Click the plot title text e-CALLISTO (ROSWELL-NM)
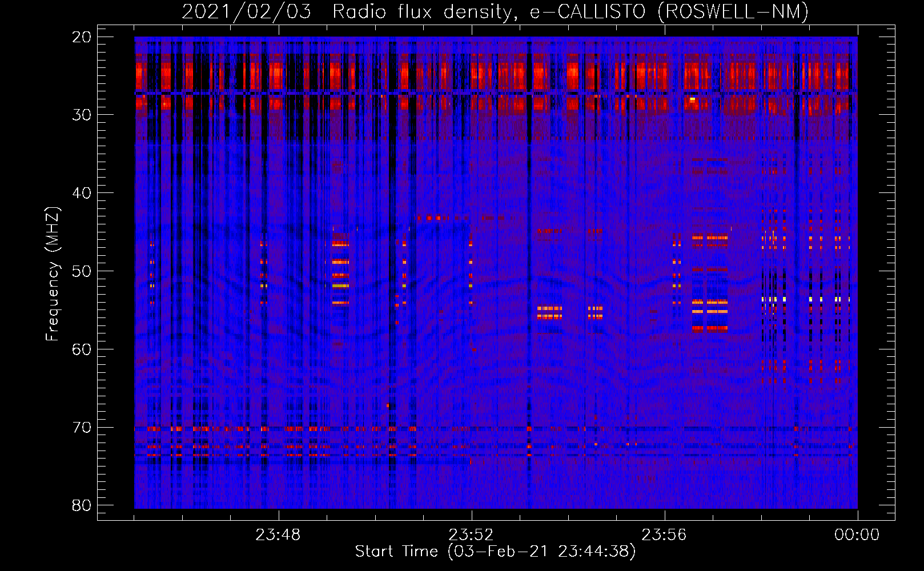Viewport: 924px width, 571px height. tap(669, 11)
